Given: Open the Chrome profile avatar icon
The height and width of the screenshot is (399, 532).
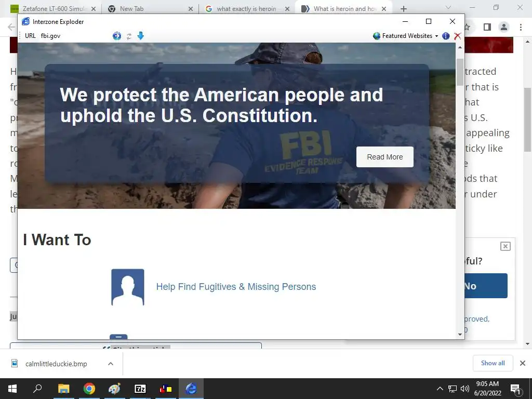Looking at the screenshot, I should tap(504, 27).
